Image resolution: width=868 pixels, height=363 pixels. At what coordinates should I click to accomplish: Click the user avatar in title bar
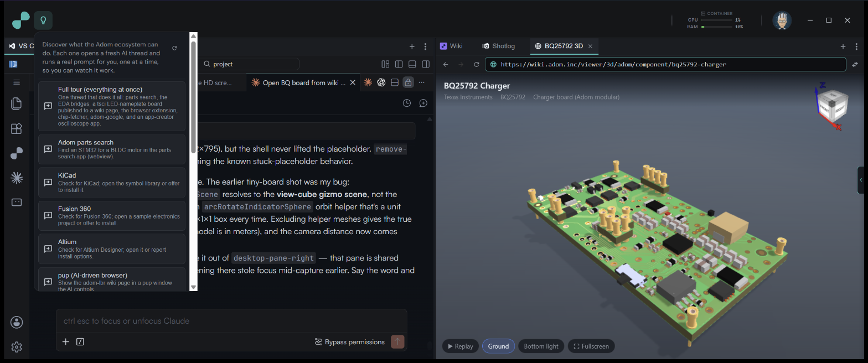[782, 20]
